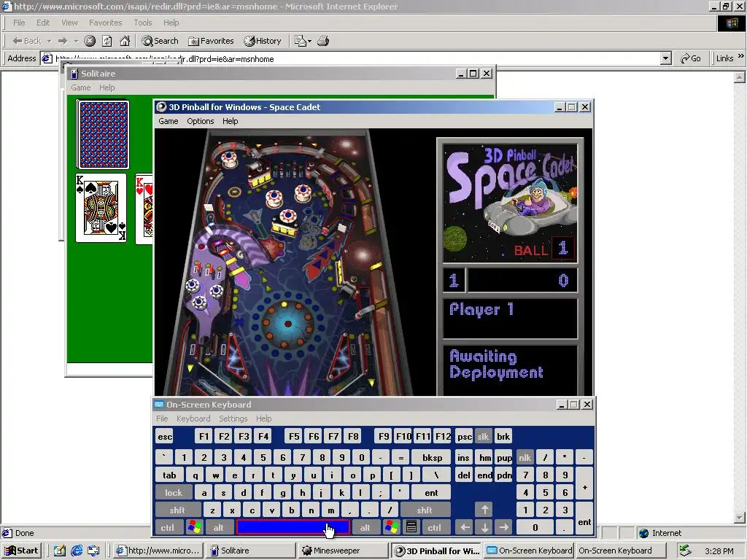
Task: Click the z key for left flipper
Action: [x=212, y=510]
